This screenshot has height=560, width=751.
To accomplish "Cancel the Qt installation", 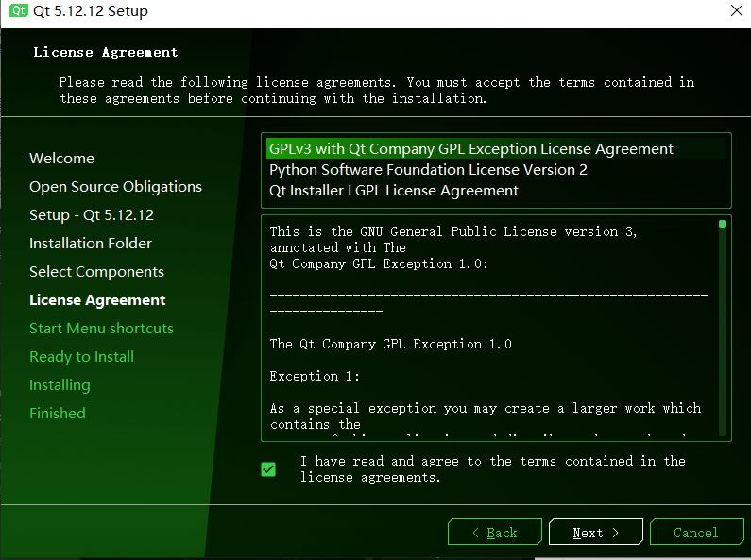I will tap(696, 533).
